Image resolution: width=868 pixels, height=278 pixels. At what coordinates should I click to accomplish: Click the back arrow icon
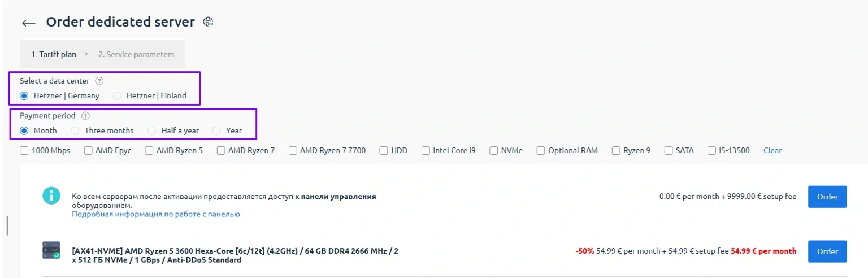(x=28, y=23)
